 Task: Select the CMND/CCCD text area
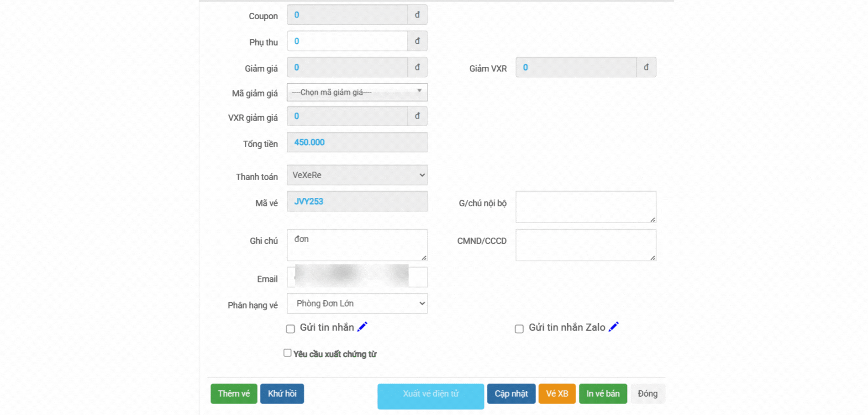585,245
